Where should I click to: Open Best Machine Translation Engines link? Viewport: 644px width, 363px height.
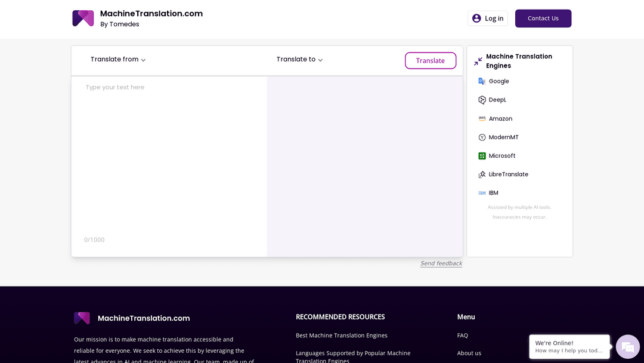(341, 336)
